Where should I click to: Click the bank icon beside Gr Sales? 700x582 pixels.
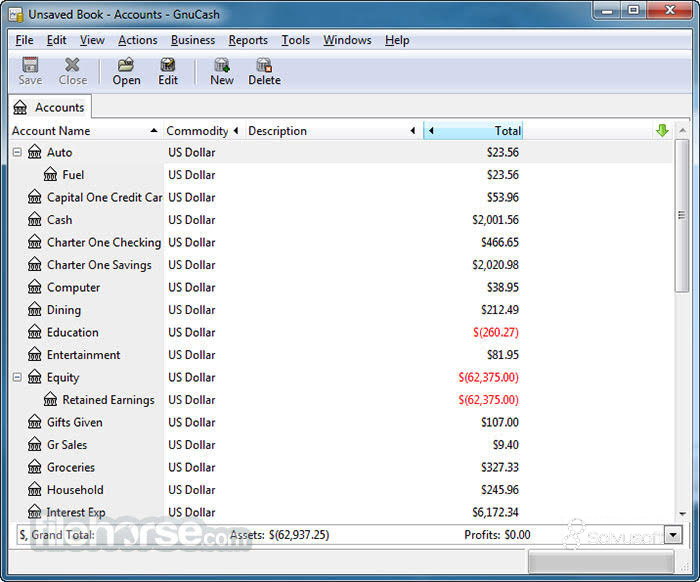click(34, 444)
